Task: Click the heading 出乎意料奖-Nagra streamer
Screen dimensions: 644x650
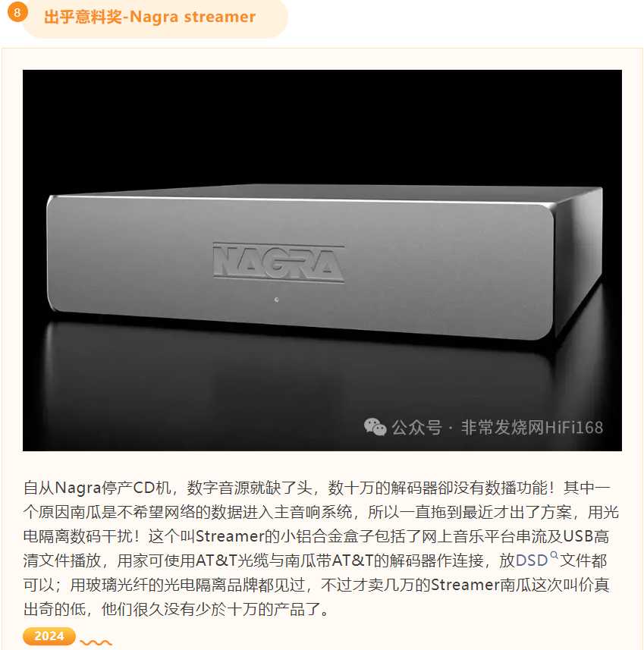Action: point(149,17)
